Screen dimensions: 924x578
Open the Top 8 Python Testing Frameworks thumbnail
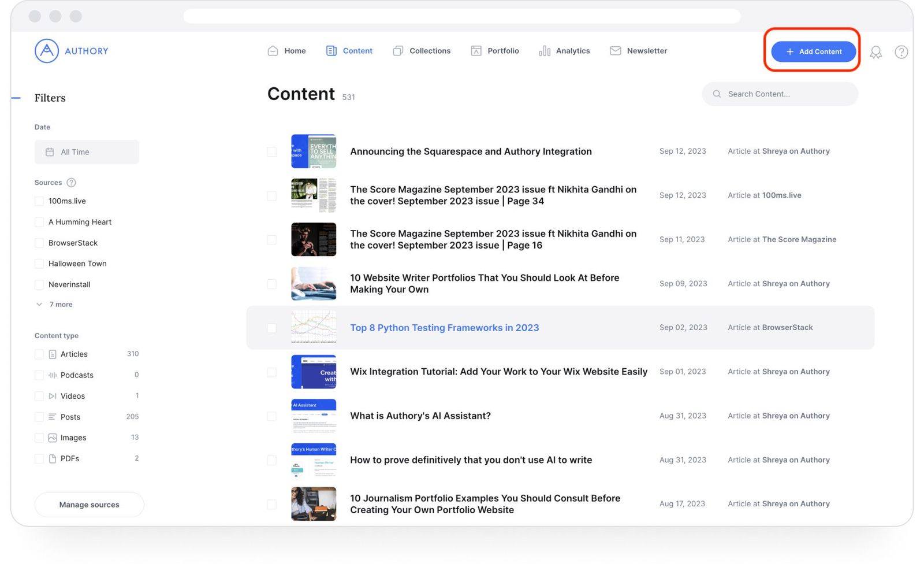(x=314, y=327)
